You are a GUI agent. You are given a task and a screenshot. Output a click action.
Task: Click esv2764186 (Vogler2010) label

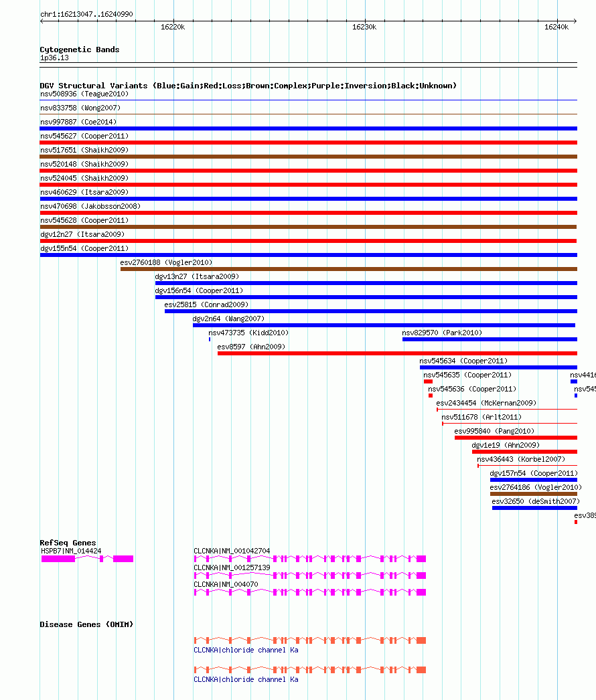(536, 487)
